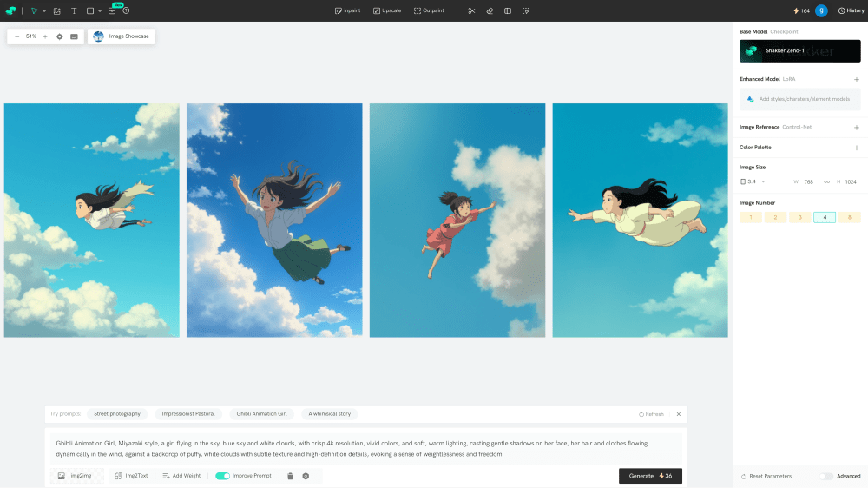868x488 pixels.
Task: Set Image Number to 1
Action: [751, 218]
